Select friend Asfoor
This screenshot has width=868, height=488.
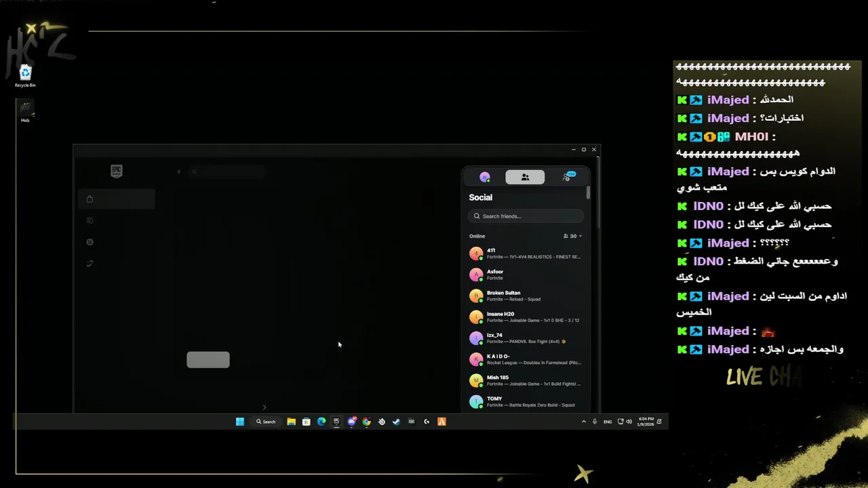point(526,274)
